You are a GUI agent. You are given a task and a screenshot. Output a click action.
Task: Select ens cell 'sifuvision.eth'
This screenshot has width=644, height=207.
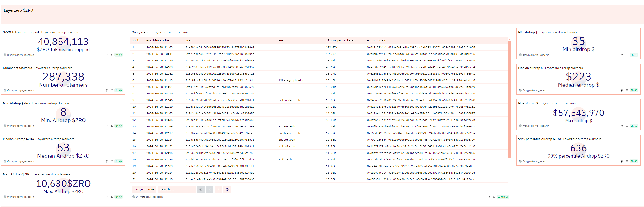[290, 146]
